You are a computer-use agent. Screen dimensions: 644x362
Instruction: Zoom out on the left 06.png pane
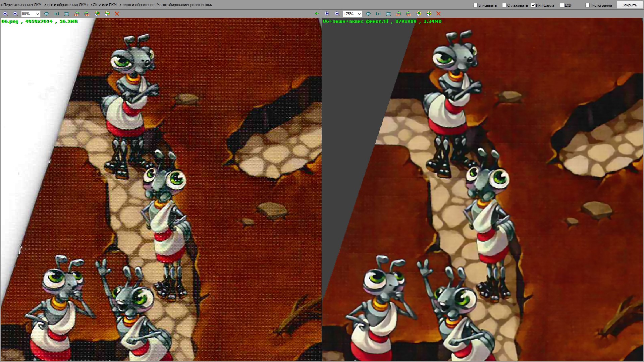coord(15,14)
